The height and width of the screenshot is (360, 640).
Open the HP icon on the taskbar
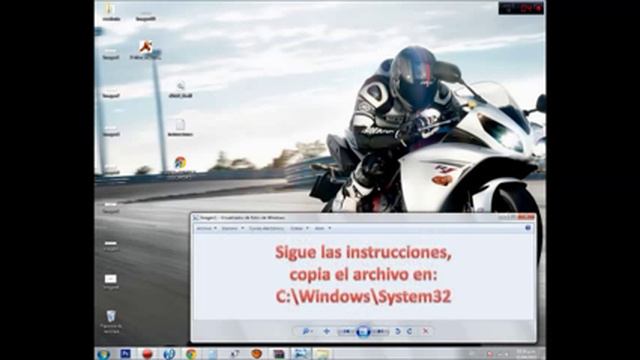pos(169,354)
